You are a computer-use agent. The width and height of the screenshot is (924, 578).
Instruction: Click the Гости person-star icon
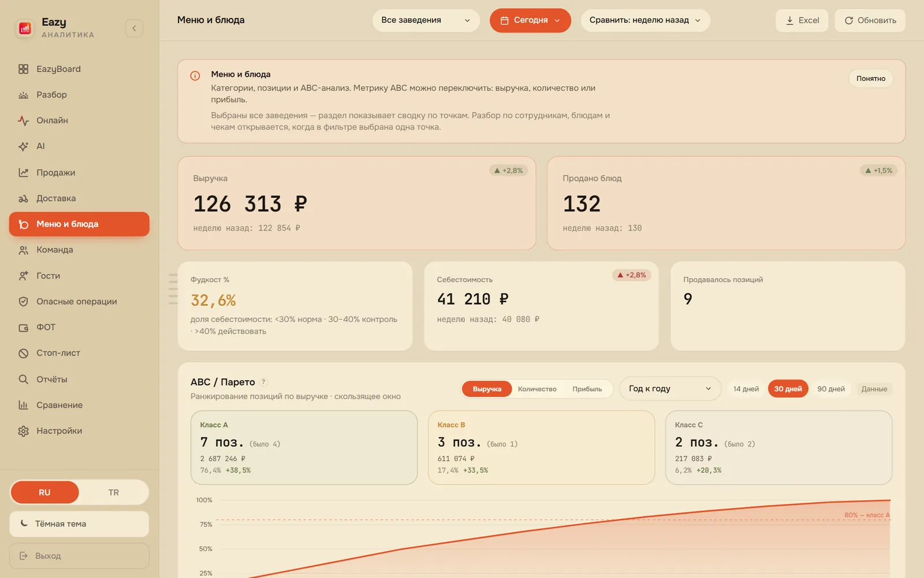pos(23,276)
